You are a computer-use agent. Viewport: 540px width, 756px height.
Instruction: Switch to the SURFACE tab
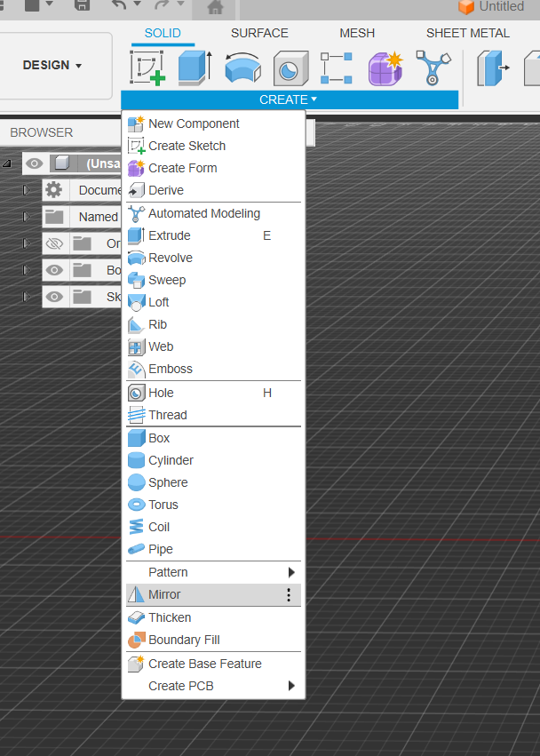259,33
